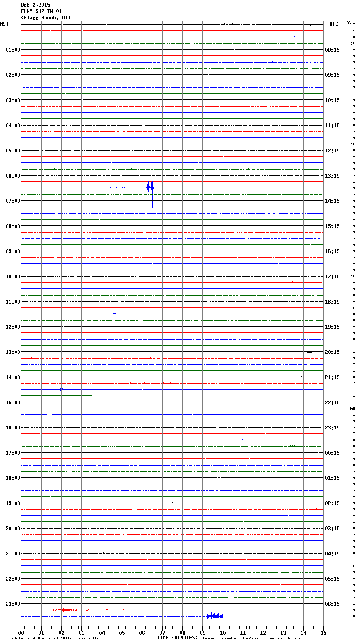Screen dimensions: 357x644
Task: Click the UTC time label '18:15'
Action: 332,302
